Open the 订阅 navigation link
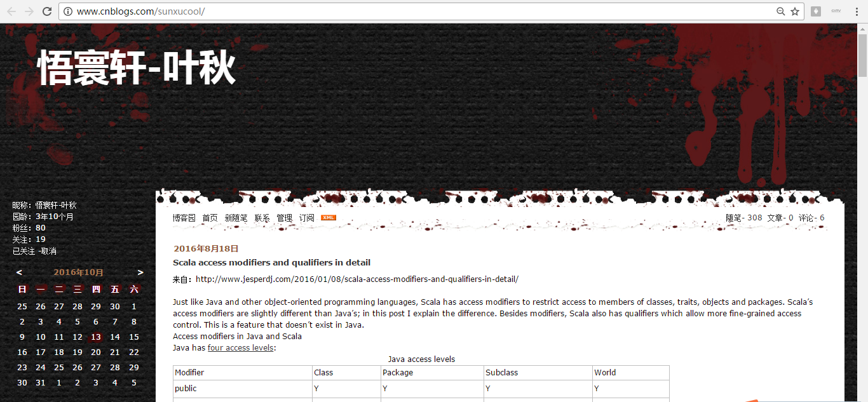Viewport: 868px width, 402px height. pyautogui.click(x=307, y=218)
